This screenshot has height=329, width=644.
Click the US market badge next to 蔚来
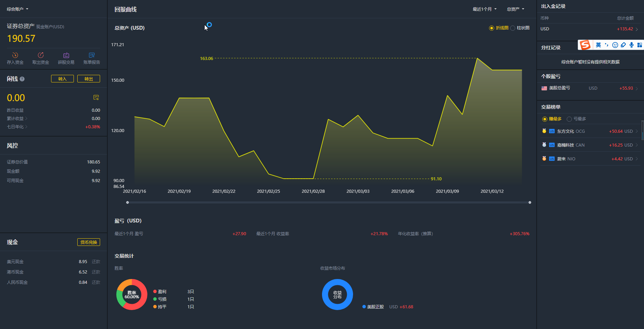click(552, 159)
